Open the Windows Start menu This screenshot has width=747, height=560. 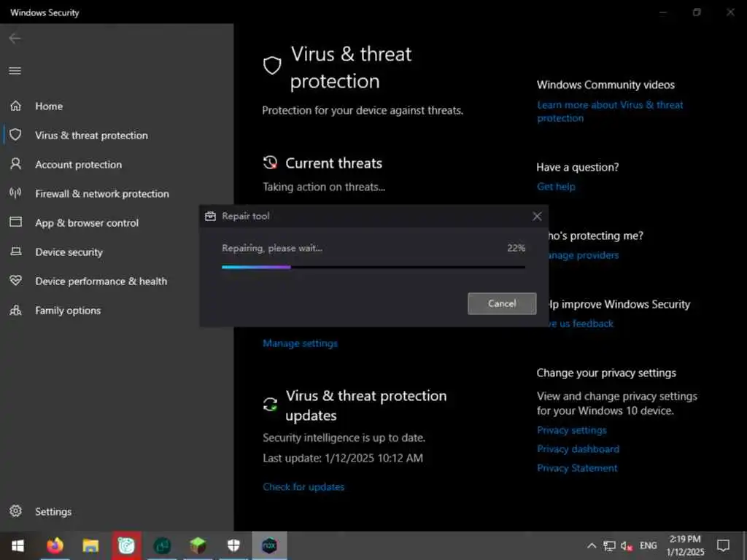(x=18, y=545)
